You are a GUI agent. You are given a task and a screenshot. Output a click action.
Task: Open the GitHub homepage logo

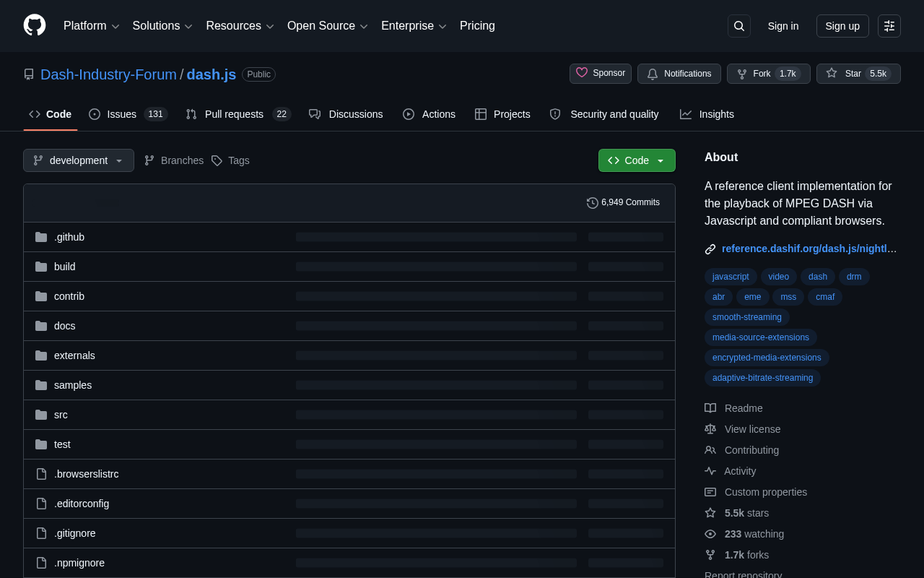[35, 25]
